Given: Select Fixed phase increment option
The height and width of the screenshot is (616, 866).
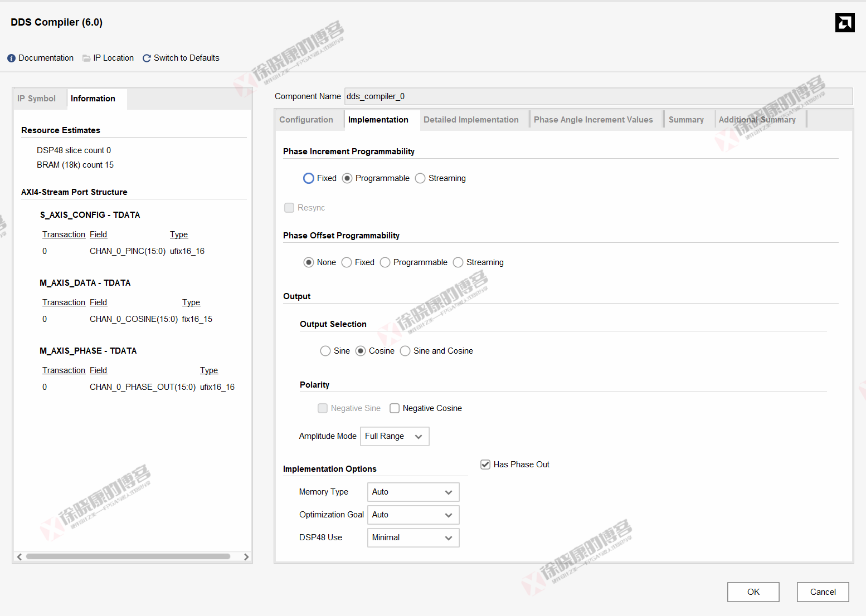Looking at the screenshot, I should click(309, 178).
